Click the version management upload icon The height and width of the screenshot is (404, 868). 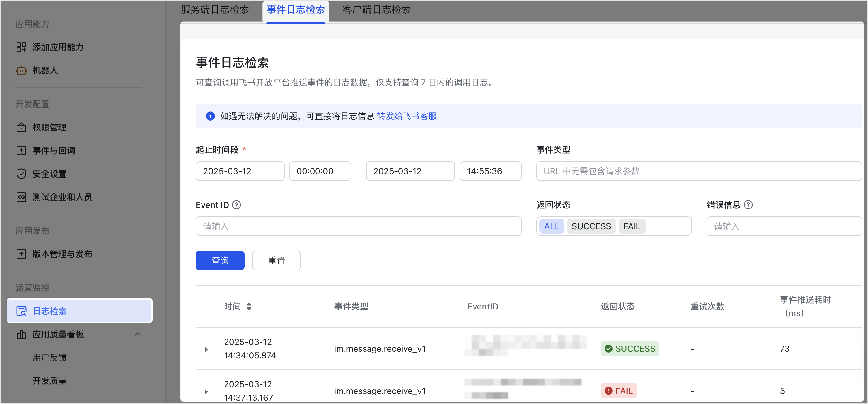(x=21, y=254)
